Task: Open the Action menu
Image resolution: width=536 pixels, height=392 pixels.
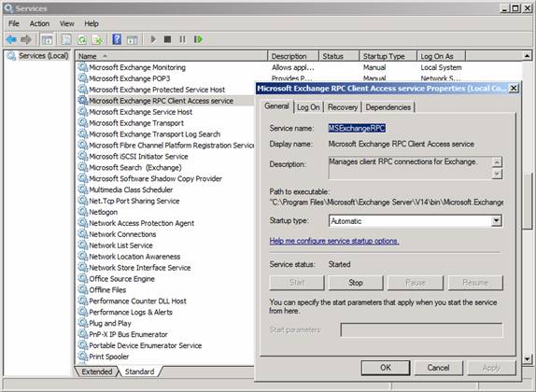Action: tap(39, 23)
